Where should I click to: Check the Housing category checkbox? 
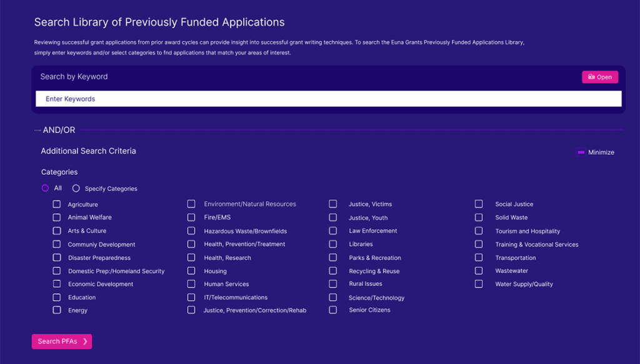click(191, 271)
